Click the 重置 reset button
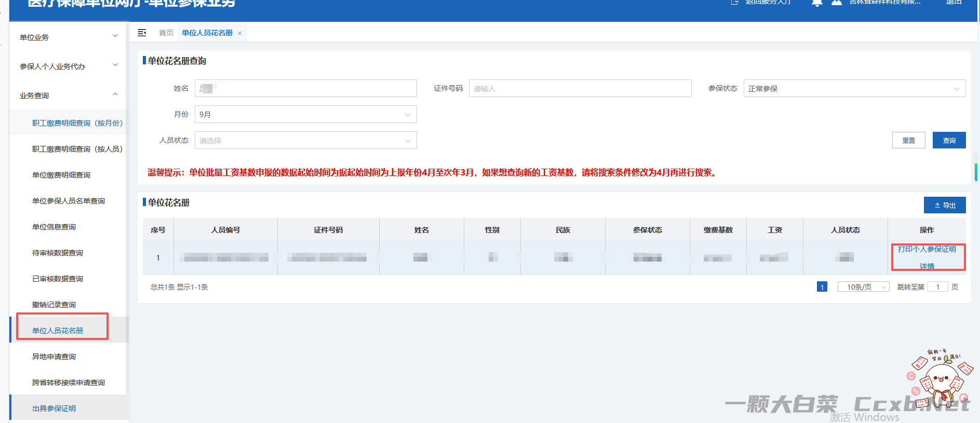 (x=908, y=141)
